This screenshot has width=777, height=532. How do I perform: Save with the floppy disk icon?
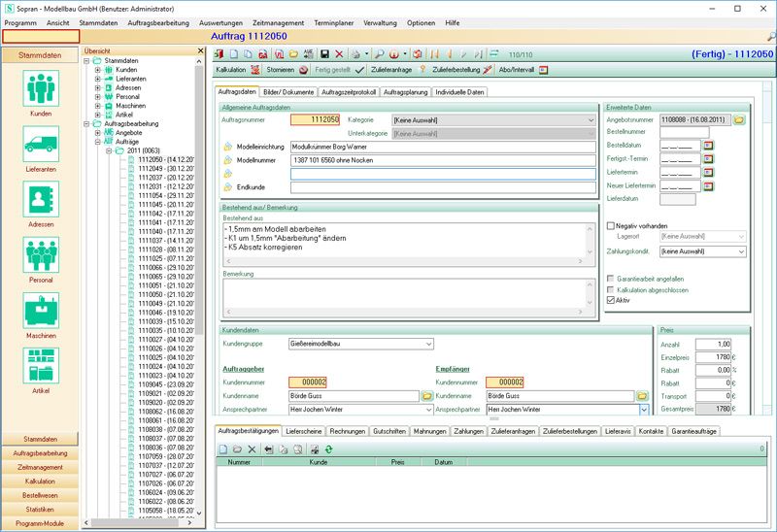click(324, 54)
